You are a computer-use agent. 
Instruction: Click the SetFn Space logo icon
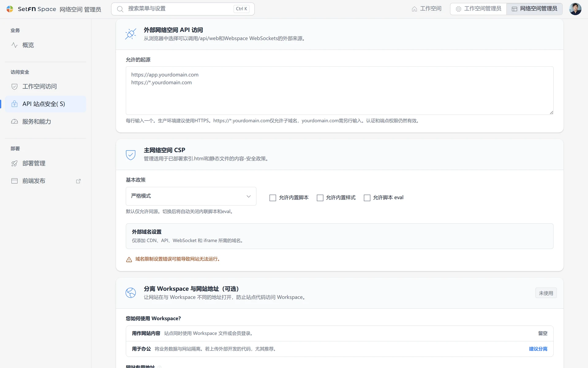point(10,9)
